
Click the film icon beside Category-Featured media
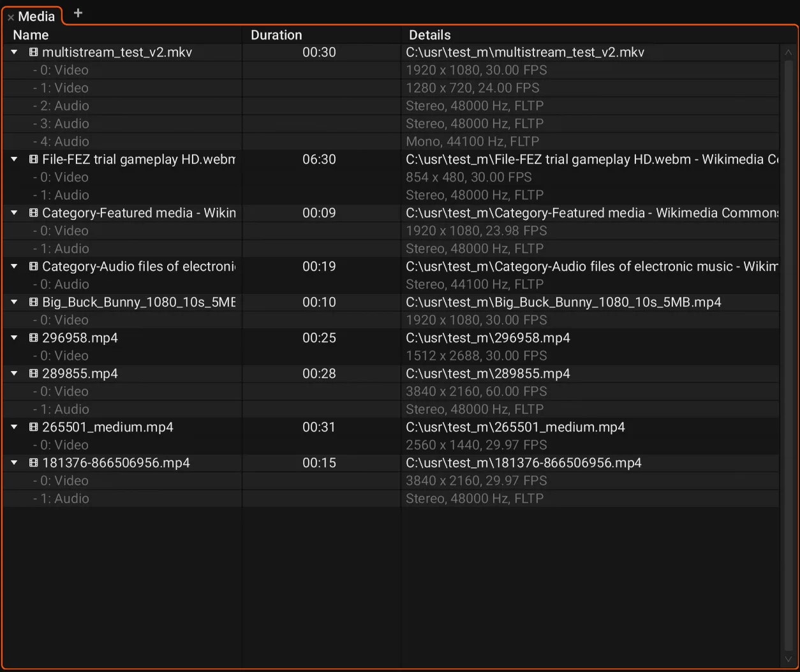tap(33, 213)
